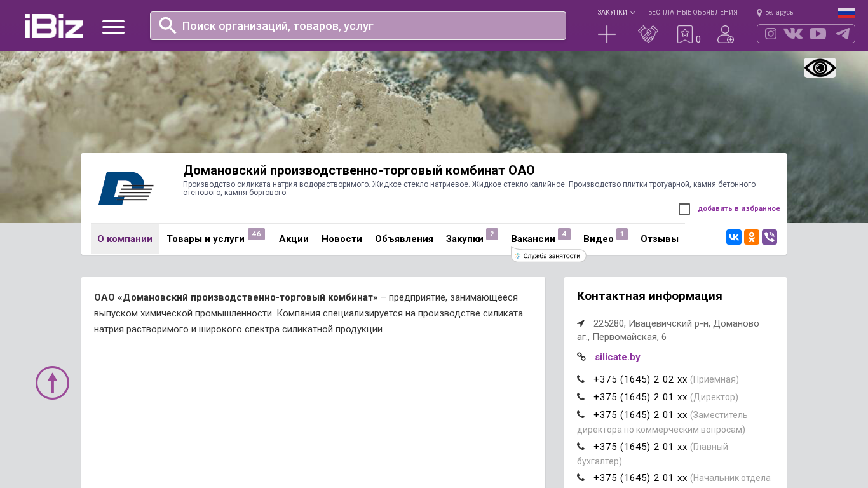Change region from Беларусь
868x488 pixels.
(x=779, y=13)
